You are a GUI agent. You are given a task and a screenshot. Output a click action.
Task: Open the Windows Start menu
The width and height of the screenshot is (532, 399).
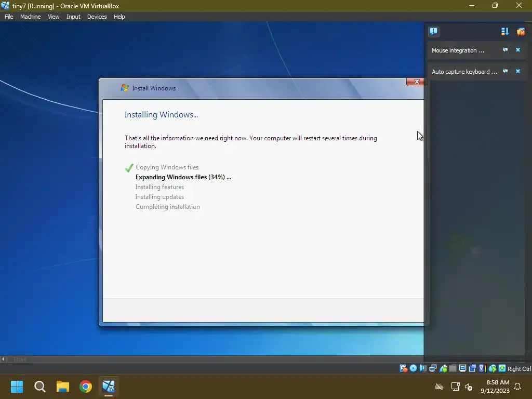17,387
